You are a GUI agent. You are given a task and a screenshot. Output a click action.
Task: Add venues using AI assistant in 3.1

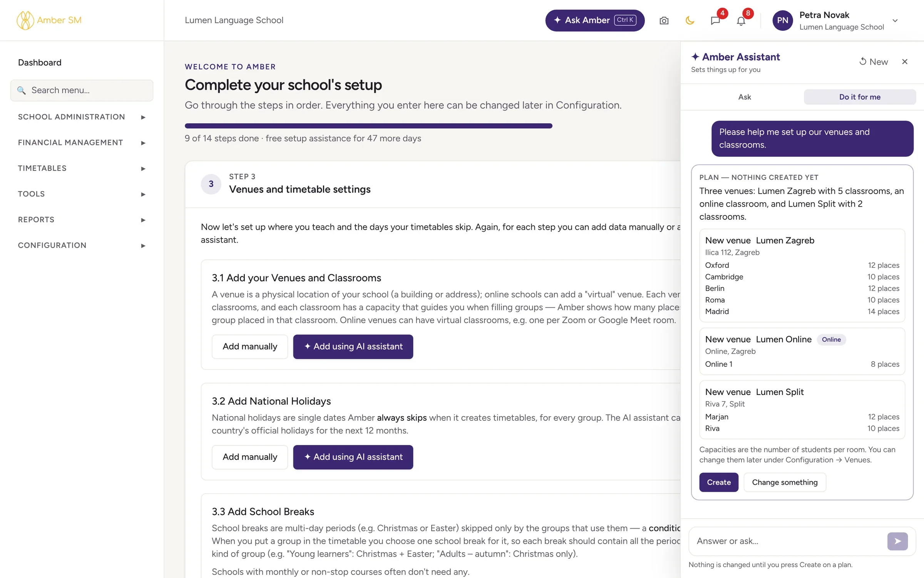(x=353, y=346)
